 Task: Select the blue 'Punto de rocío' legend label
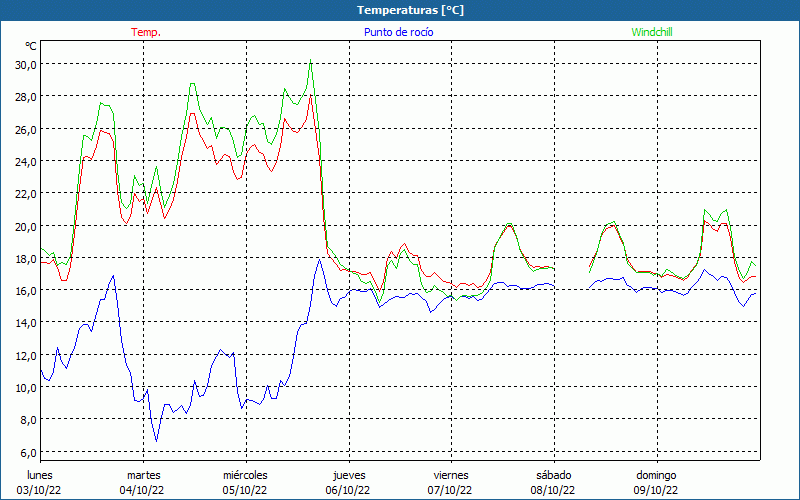[x=398, y=32]
